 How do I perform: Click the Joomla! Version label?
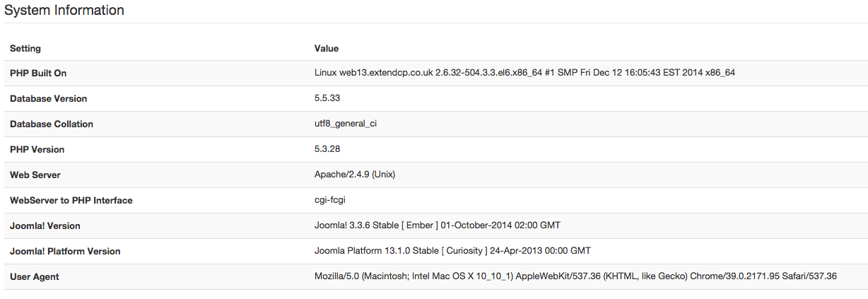(45, 226)
